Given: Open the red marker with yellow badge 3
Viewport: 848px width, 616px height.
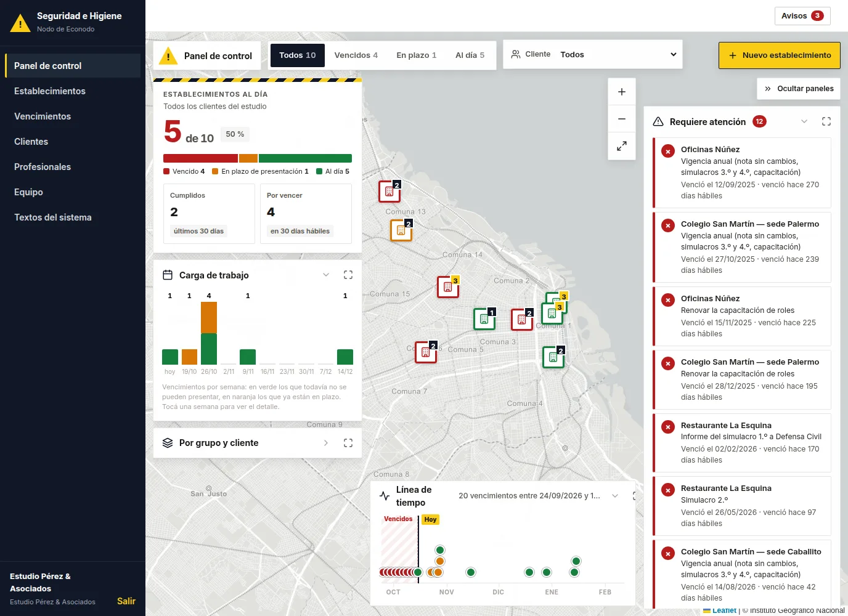Looking at the screenshot, I should click(448, 286).
